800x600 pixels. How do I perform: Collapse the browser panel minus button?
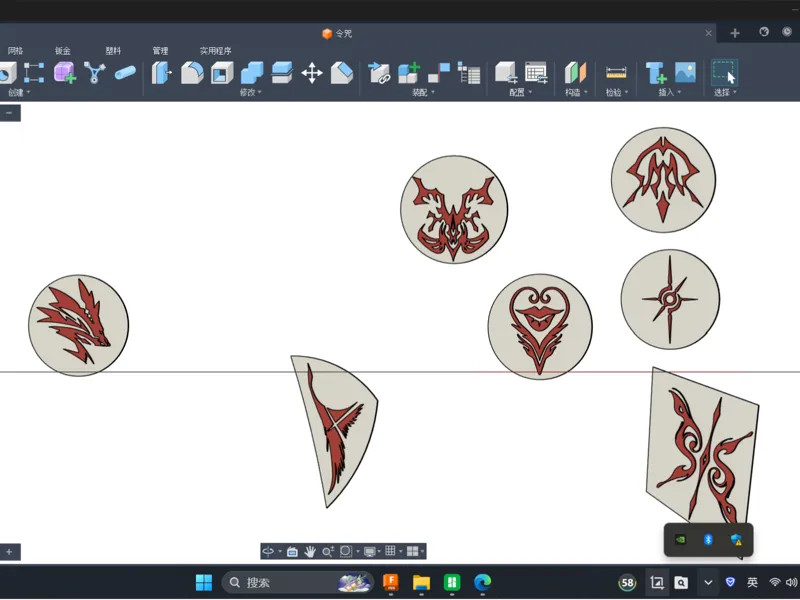pos(10,113)
